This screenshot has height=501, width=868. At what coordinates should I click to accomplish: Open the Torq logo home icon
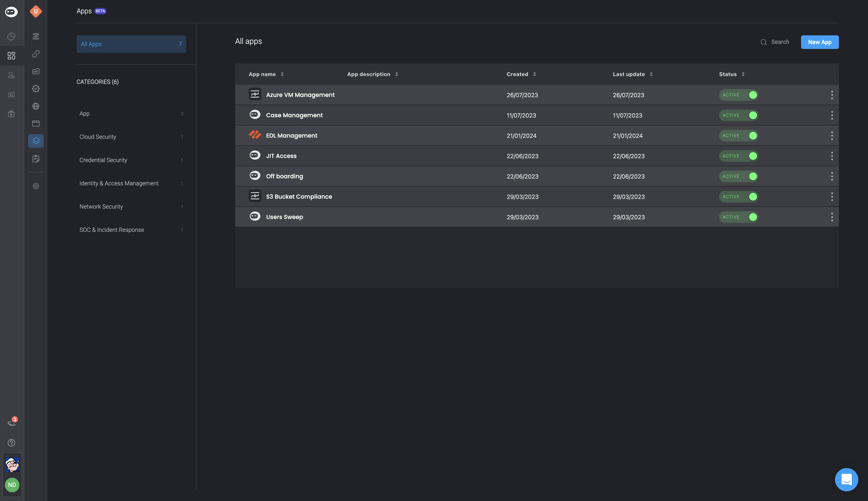(11, 12)
